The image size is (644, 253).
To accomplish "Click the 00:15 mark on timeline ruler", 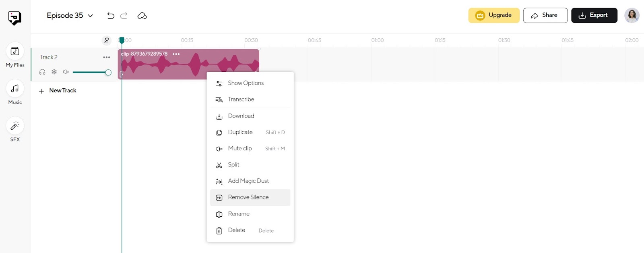I will [x=187, y=40].
